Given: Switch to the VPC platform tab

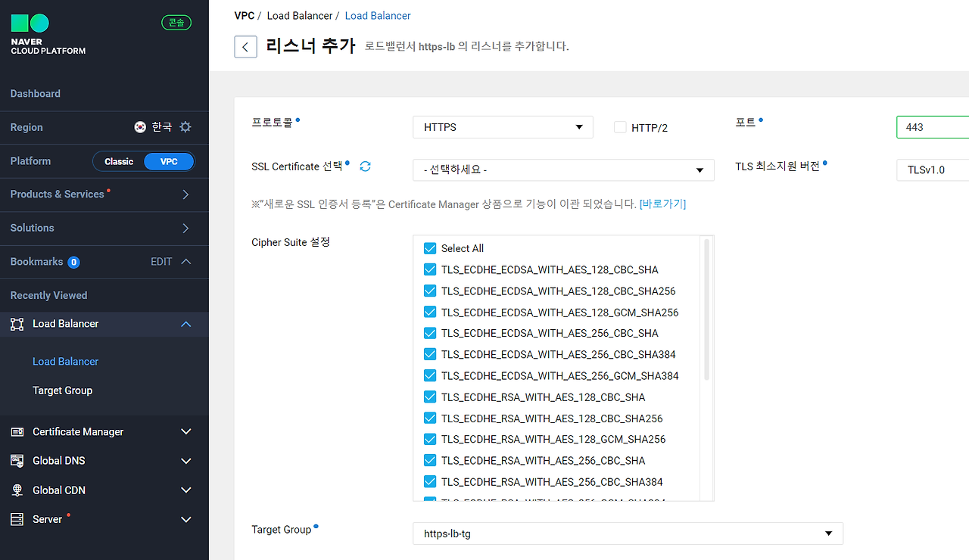Looking at the screenshot, I should point(169,161).
